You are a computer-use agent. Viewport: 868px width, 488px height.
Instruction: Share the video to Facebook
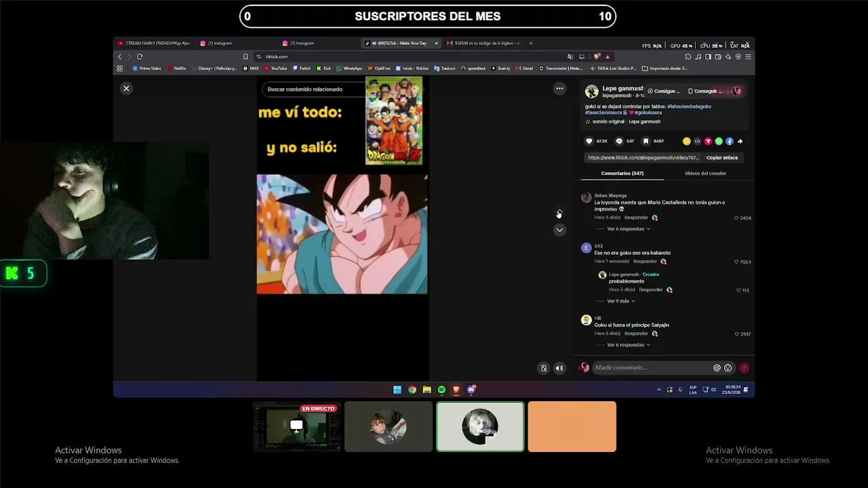pyautogui.click(x=730, y=141)
